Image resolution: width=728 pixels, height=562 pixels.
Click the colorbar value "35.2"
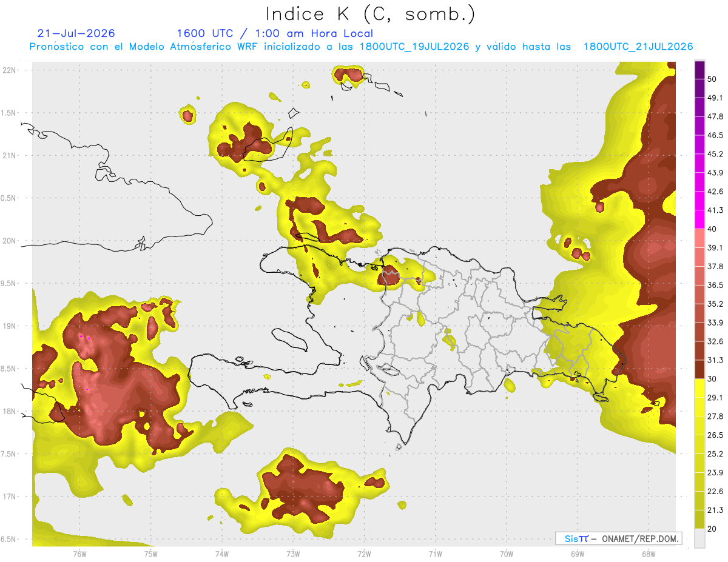pyautogui.click(x=715, y=304)
